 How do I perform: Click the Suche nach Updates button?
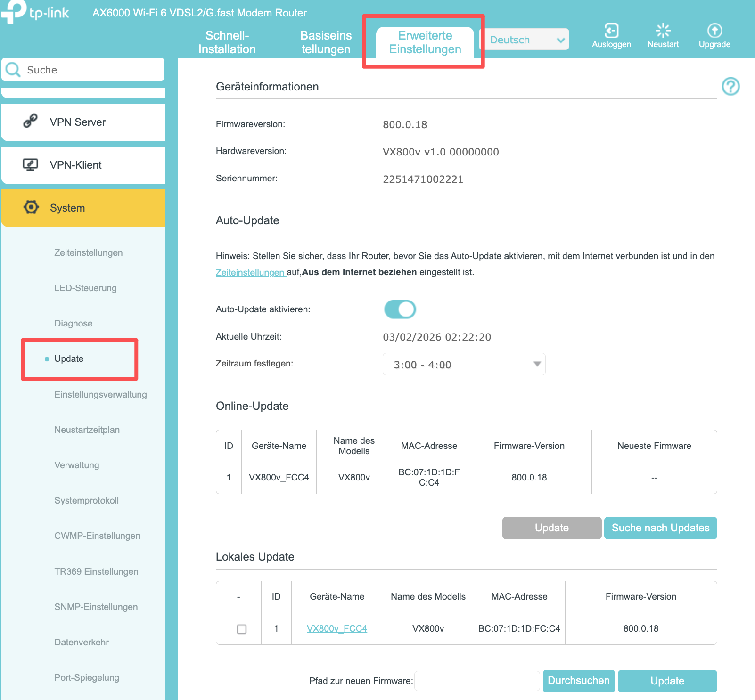click(660, 528)
